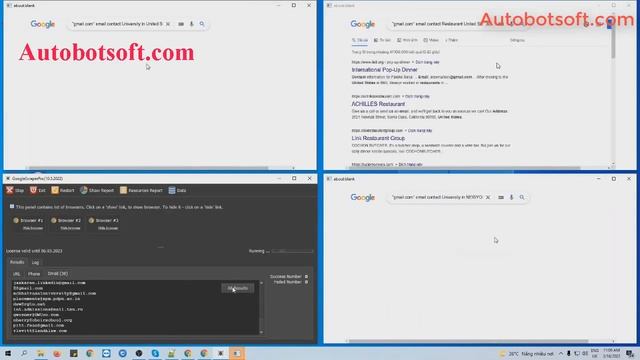Viewport: 640px width, 360px height.
Task: Click the All Results button
Action: 238,288
